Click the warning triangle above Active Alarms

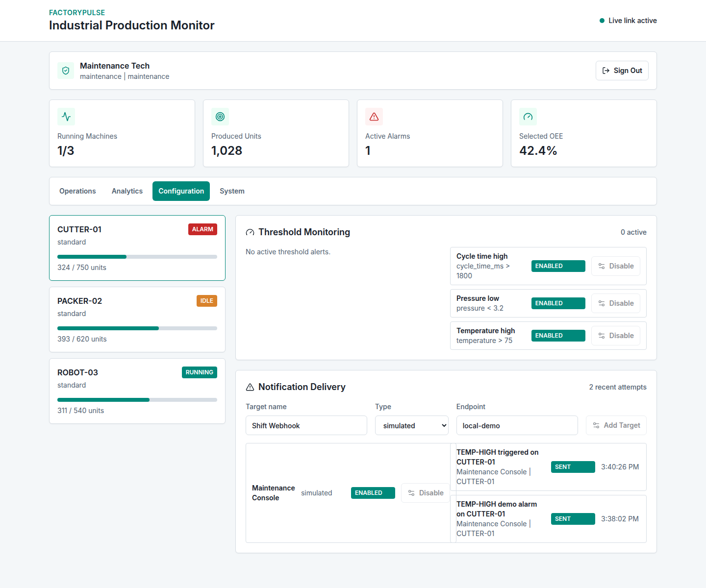(x=374, y=117)
